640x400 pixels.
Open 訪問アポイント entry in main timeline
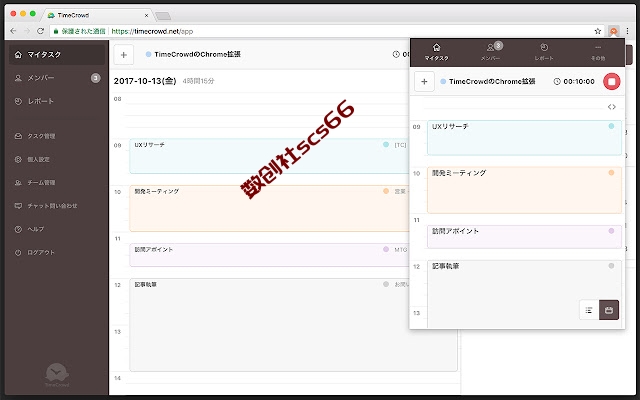pos(269,255)
